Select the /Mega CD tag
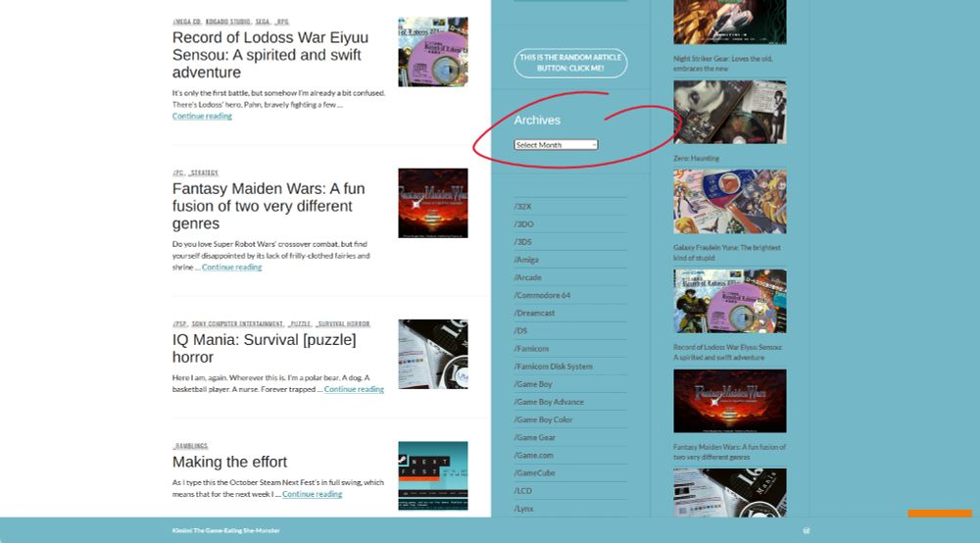The width and height of the screenshot is (980, 543). pyautogui.click(x=187, y=22)
